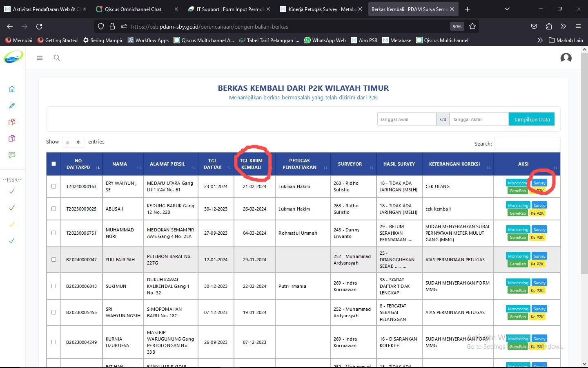588x368 pixels.
Task: Reload the page with the refresh icon
Action: tap(39, 27)
